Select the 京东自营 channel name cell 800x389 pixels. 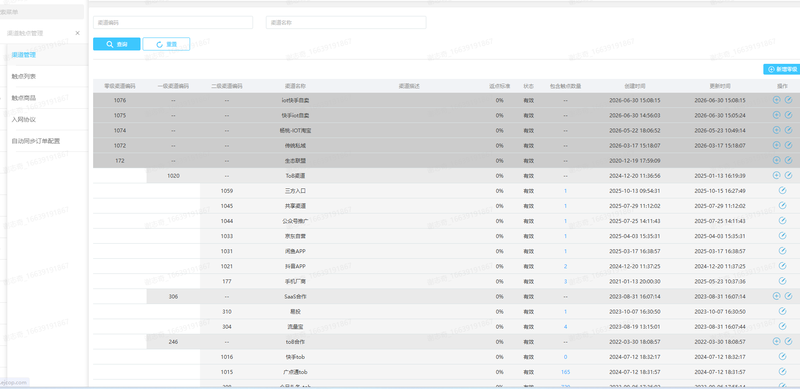point(295,236)
